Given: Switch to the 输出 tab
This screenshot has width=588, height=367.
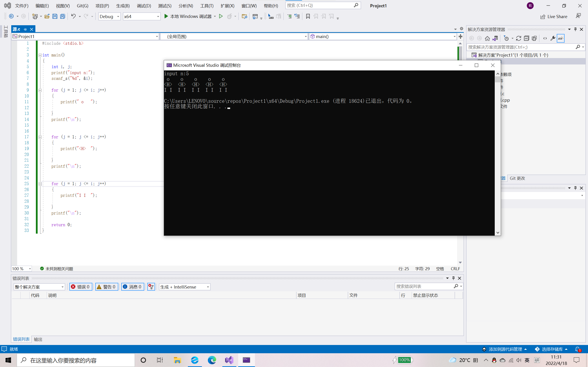Looking at the screenshot, I should point(38,339).
